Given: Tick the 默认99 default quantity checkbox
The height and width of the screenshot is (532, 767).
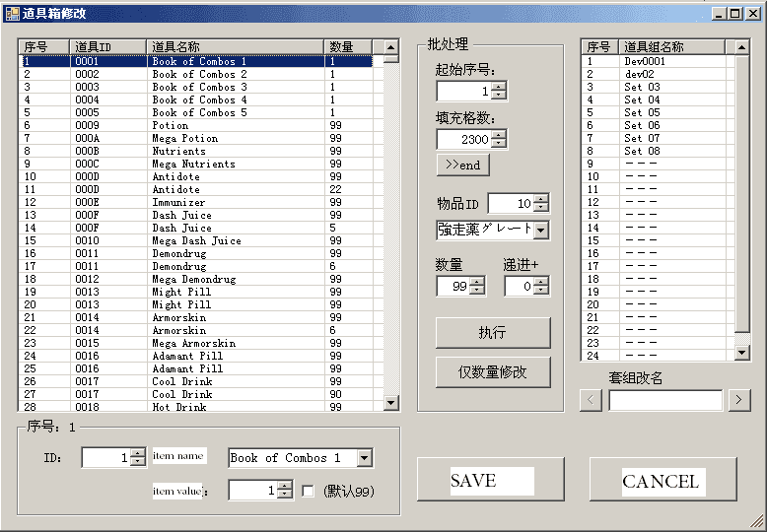Looking at the screenshot, I should pyautogui.click(x=308, y=491).
